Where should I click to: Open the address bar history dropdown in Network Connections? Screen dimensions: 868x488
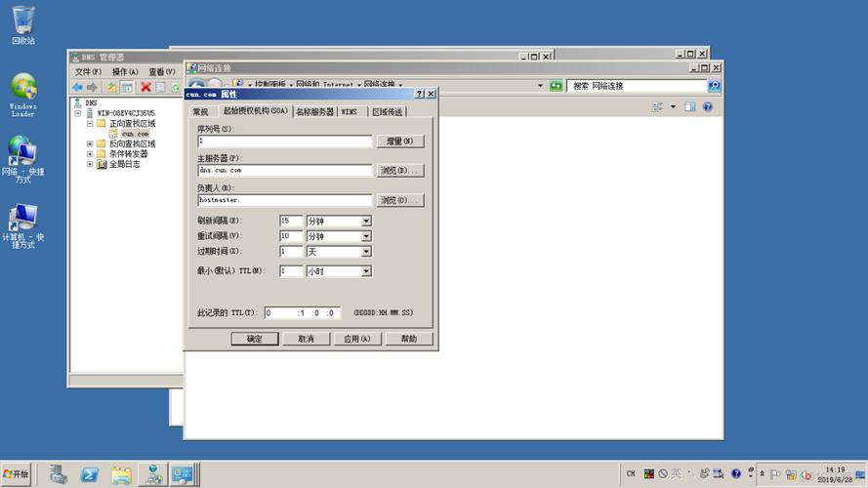(540, 86)
